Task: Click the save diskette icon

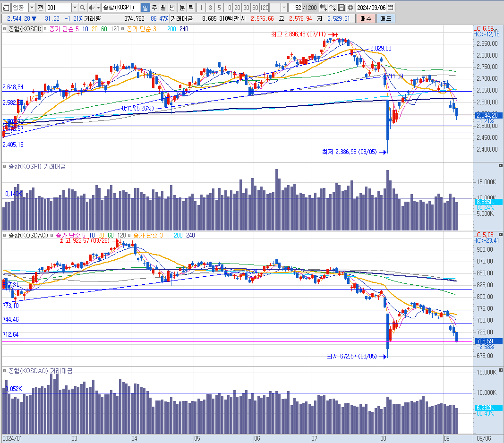Action: click(x=342, y=8)
